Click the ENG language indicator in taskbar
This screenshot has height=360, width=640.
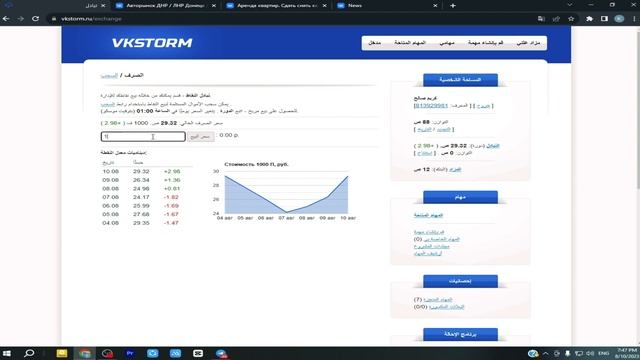coord(604,353)
